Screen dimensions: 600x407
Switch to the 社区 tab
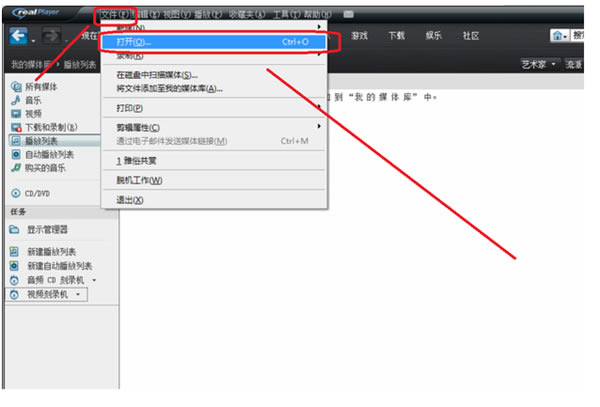pyautogui.click(x=471, y=36)
